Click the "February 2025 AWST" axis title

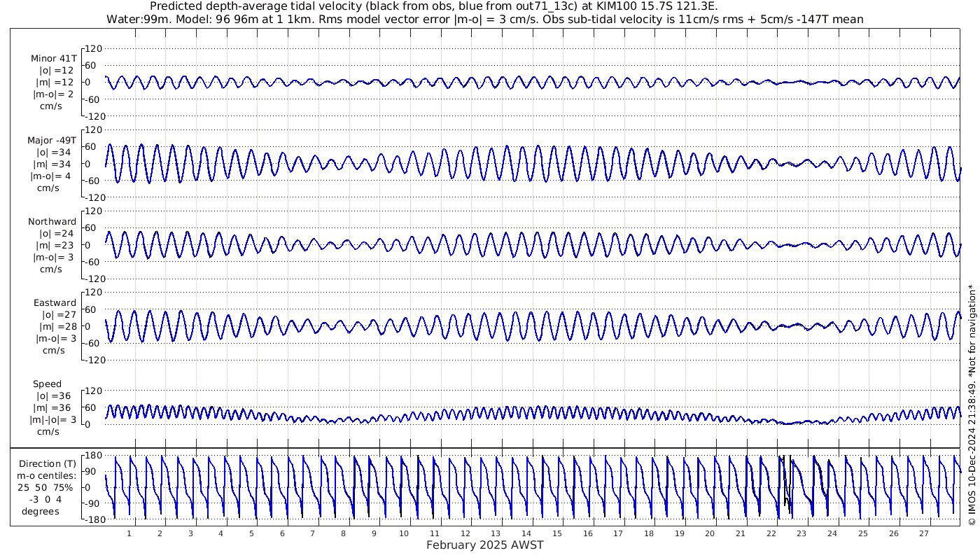(x=485, y=545)
